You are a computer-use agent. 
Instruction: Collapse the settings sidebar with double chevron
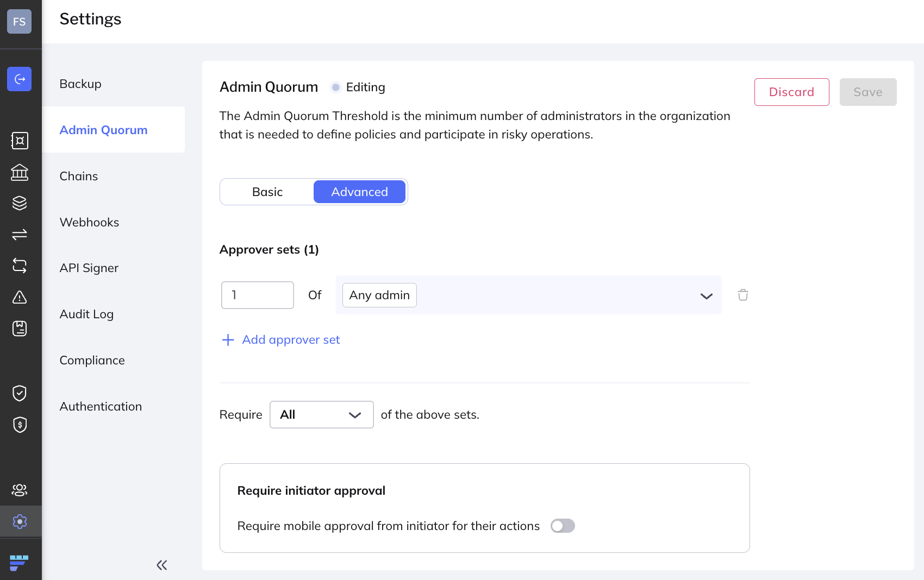[161, 565]
